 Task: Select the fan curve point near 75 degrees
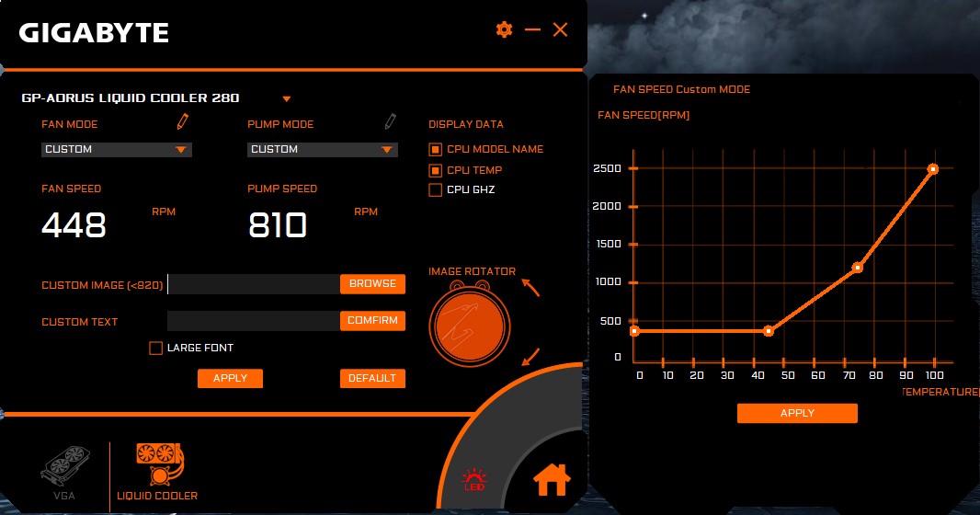click(x=858, y=268)
